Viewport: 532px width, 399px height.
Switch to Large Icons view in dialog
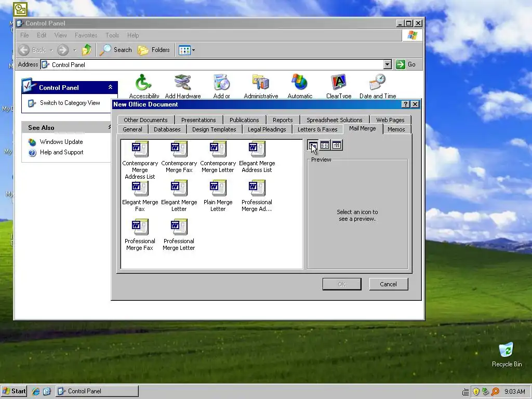313,145
